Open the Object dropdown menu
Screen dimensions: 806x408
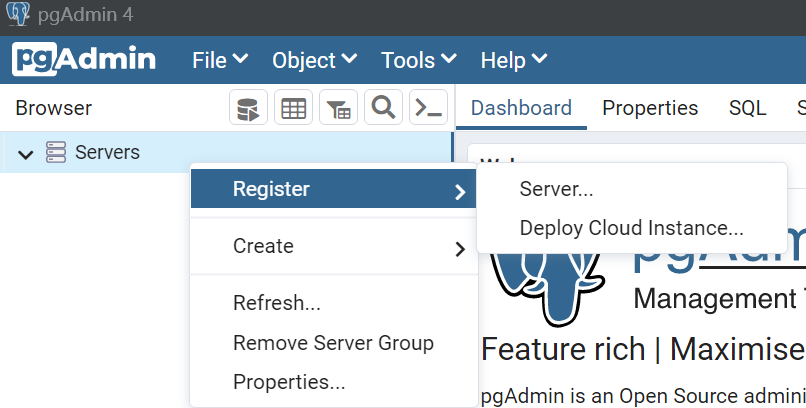pos(314,60)
